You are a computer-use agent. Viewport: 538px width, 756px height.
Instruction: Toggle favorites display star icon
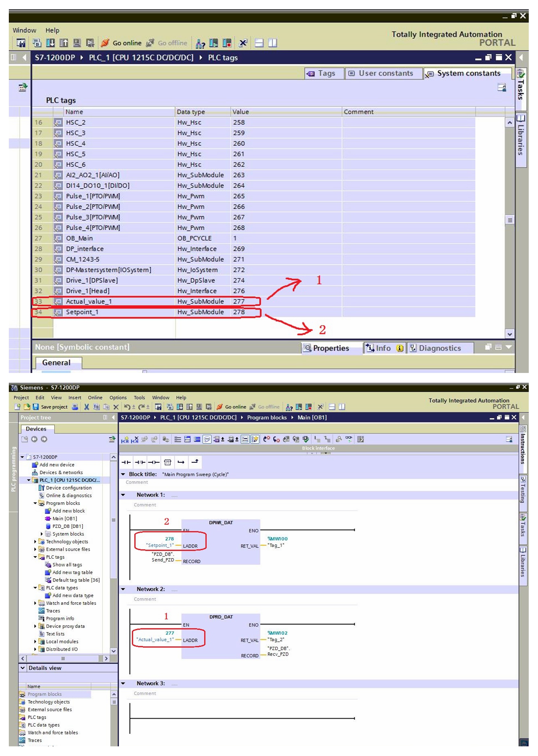(255, 439)
